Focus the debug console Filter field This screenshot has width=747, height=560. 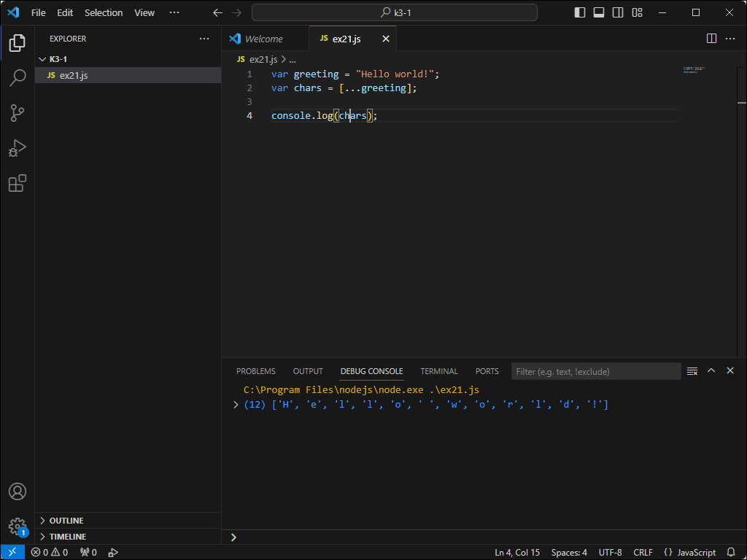[x=596, y=371]
